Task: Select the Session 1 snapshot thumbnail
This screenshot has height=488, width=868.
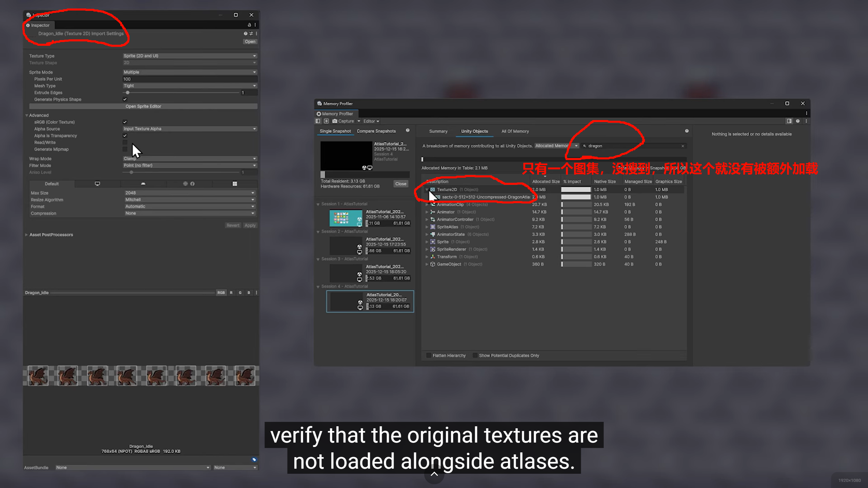Action: pyautogui.click(x=346, y=218)
